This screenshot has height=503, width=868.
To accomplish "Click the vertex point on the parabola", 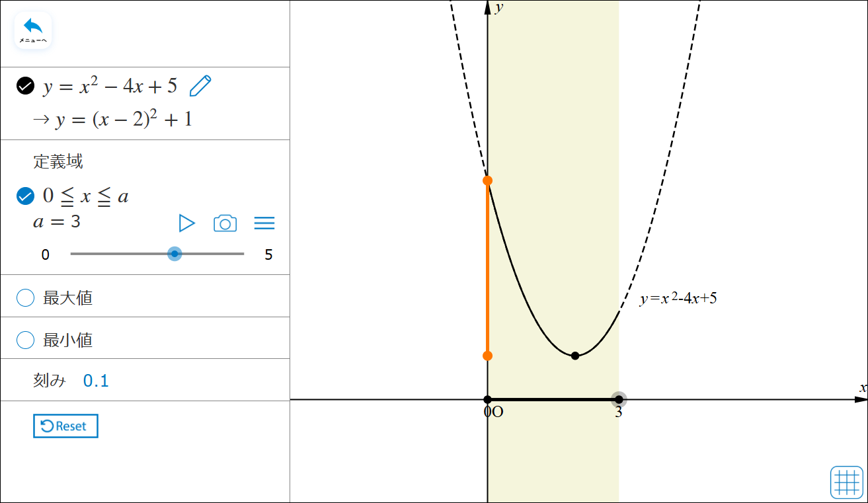I will click(x=575, y=356).
